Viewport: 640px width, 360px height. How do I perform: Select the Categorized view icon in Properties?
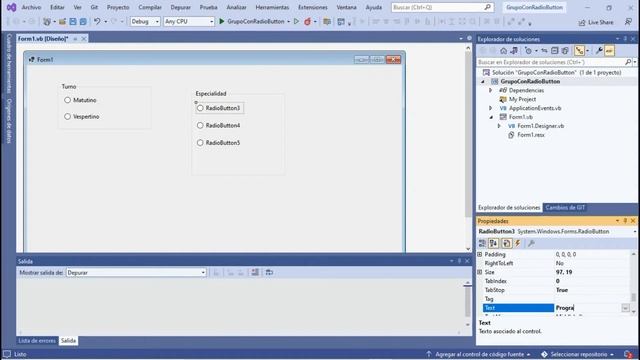coord(482,243)
